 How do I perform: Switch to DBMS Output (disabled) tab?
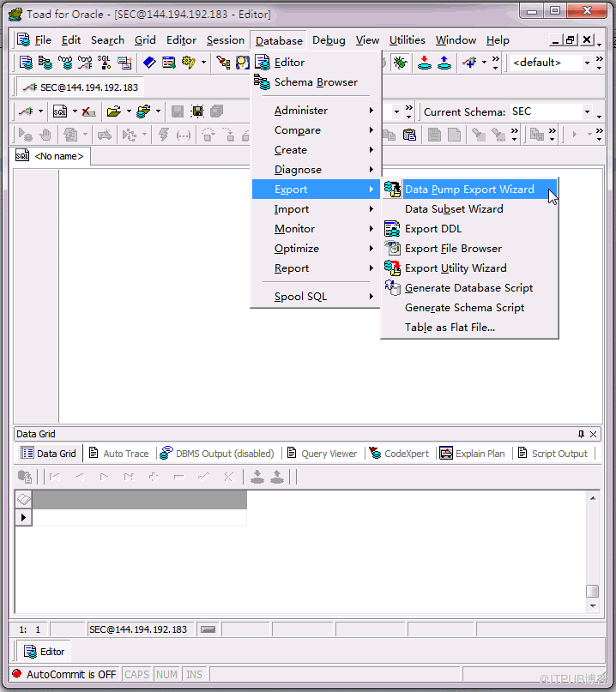pyautogui.click(x=217, y=454)
